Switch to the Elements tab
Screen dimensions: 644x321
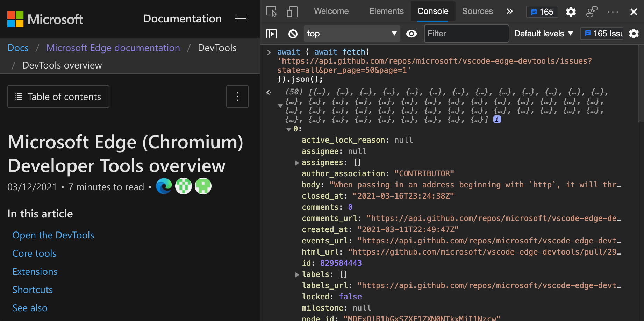386,11
